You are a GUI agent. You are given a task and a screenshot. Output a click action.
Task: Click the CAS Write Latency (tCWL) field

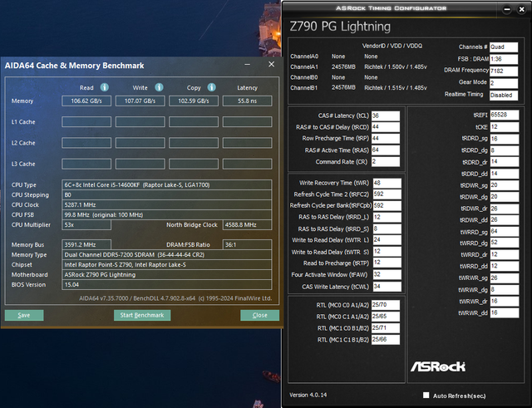387,287
